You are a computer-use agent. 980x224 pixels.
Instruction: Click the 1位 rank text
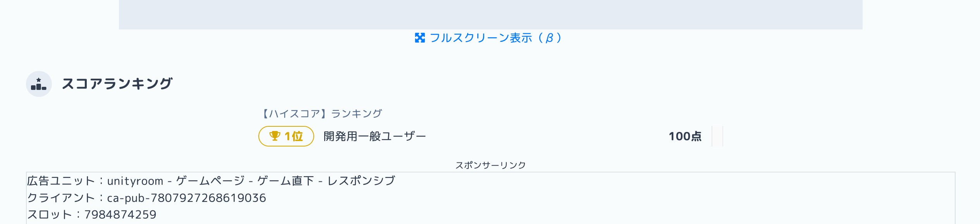[294, 136]
